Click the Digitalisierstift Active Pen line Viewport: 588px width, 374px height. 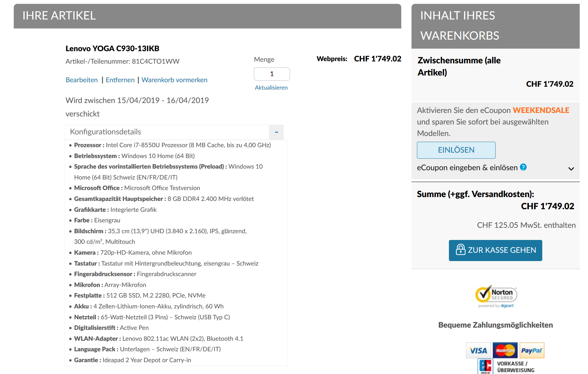coord(111,328)
